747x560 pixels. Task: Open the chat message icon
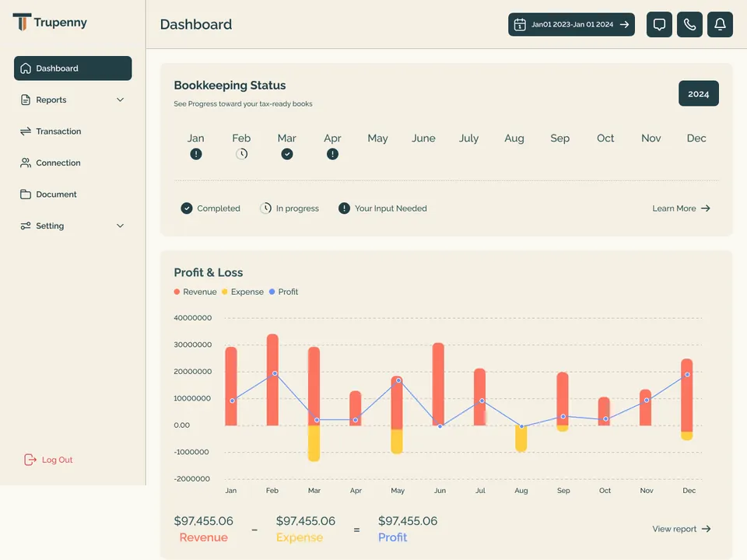pos(659,24)
